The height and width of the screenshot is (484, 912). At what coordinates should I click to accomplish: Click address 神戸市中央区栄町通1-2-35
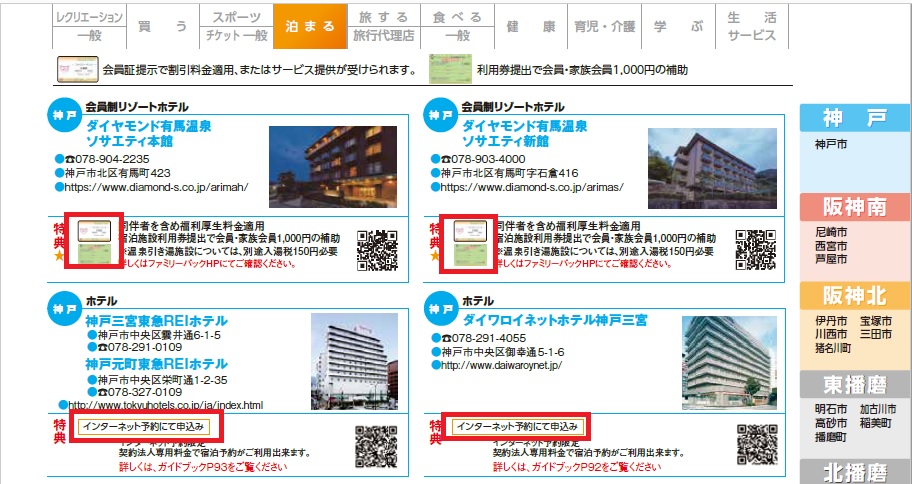162,380
